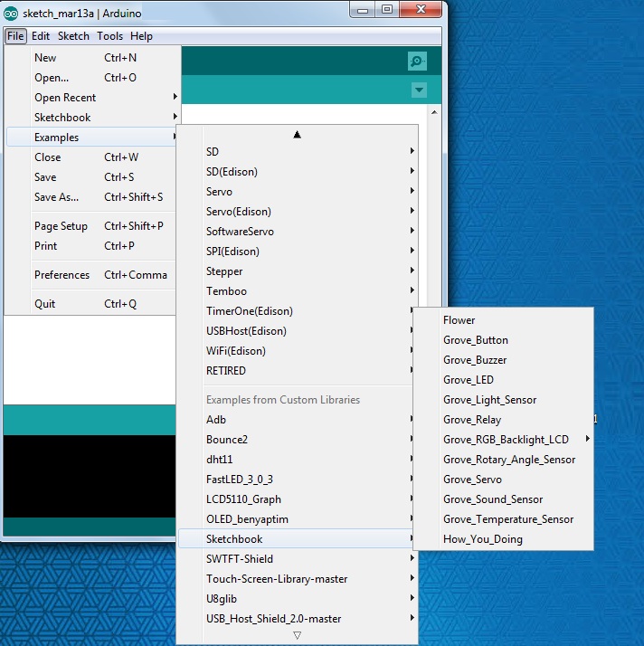Expand the Grove_RGB_Backlight_LCD submenu

coord(504,439)
